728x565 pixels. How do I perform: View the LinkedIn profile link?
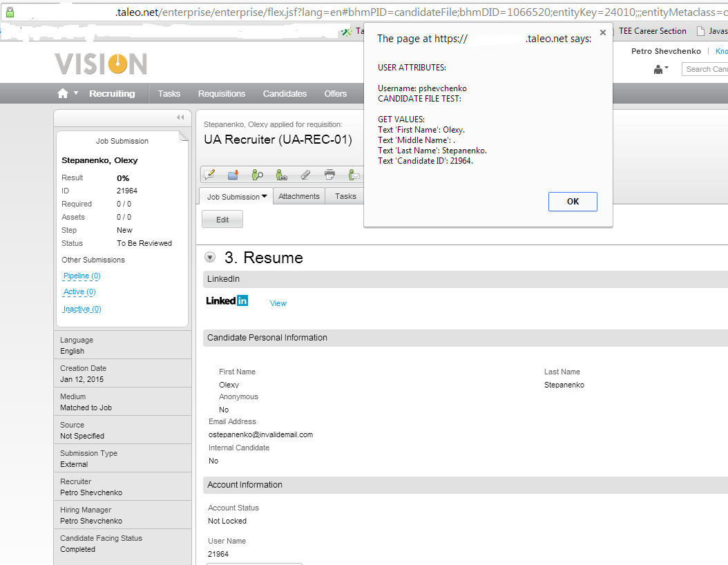click(277, 303)
